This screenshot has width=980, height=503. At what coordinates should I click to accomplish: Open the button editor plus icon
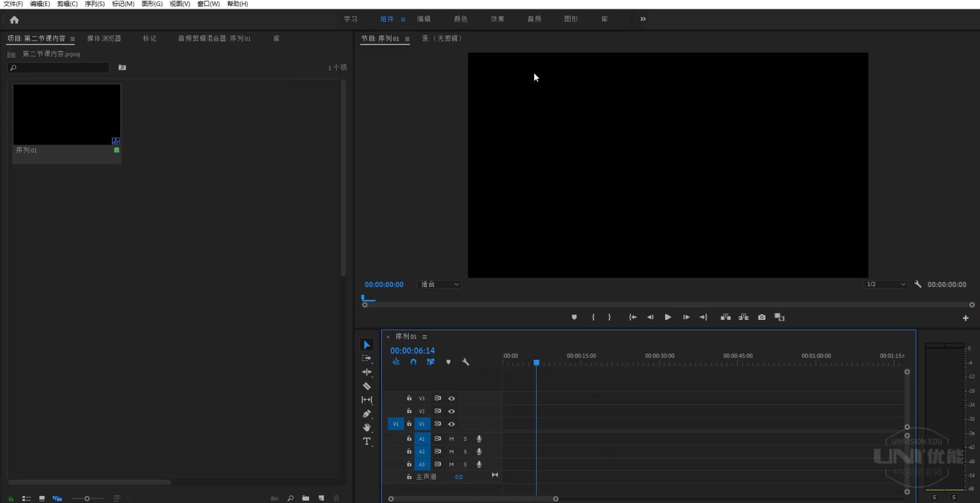pyautogui.click(x=965, y=318)
